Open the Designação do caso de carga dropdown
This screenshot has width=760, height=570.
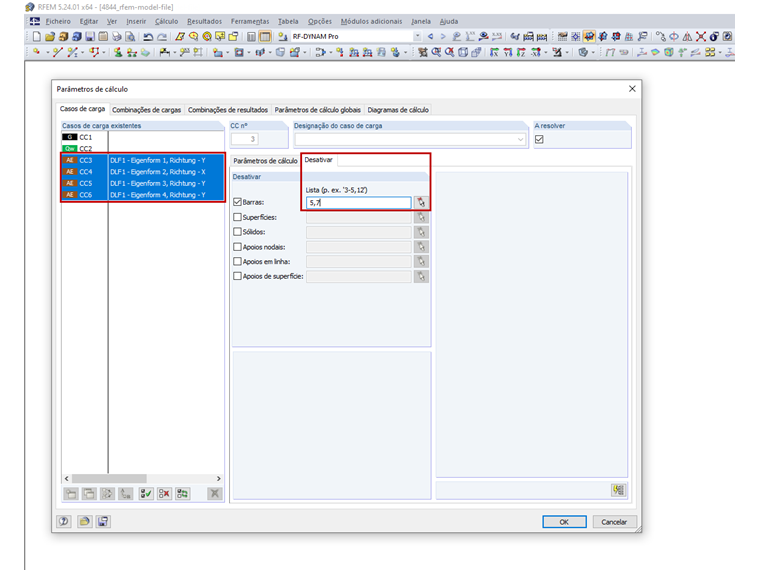tap(520, 140)
